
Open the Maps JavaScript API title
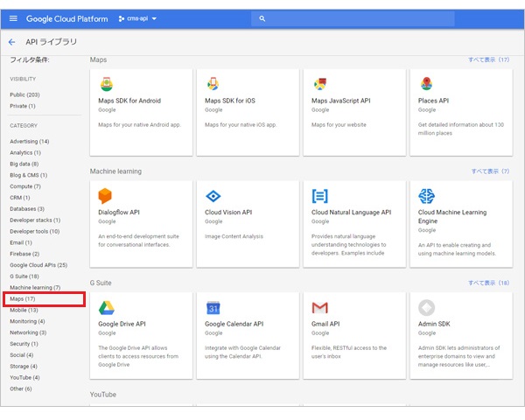pyautogui.click(x=341, y=101)
